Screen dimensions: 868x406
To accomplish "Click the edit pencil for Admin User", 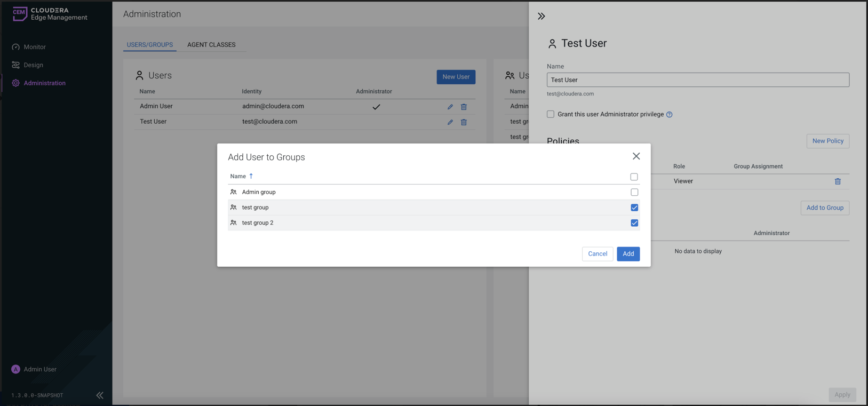I will click(x=450, y=107).
